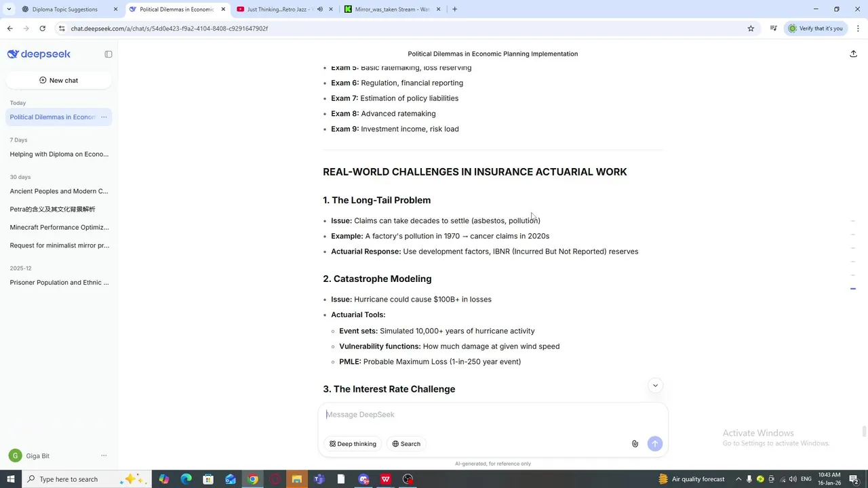868x488 pixels.
Task: Click the Giga Bit profile avatar
Action: click(x=16, y=456)
